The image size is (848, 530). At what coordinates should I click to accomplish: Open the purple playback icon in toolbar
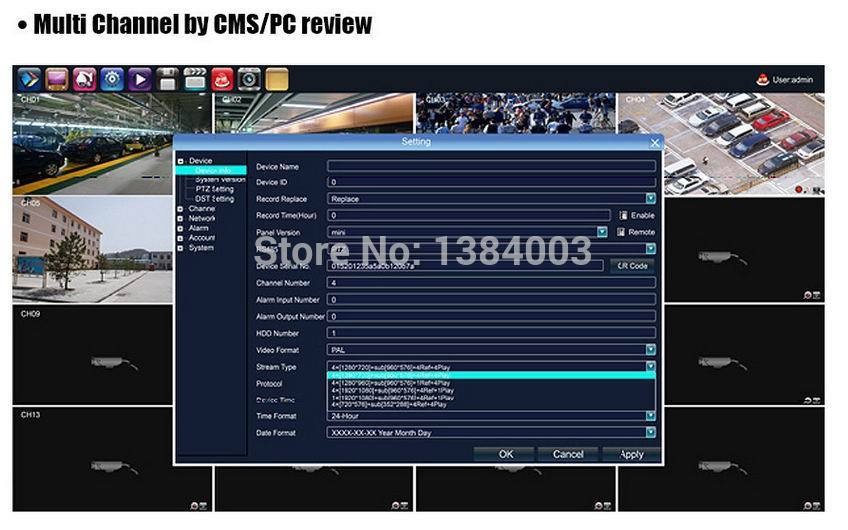click(x=140, y=79)
